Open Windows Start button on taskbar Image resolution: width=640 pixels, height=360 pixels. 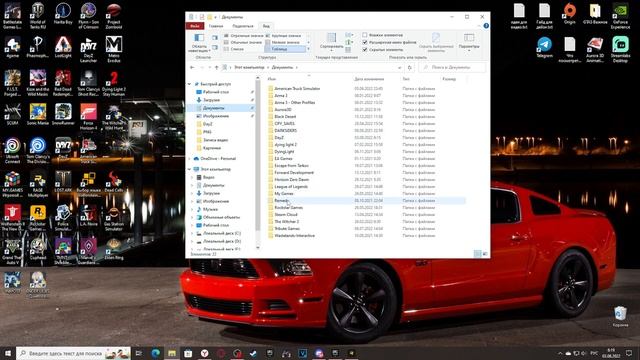tap(8, 353)
